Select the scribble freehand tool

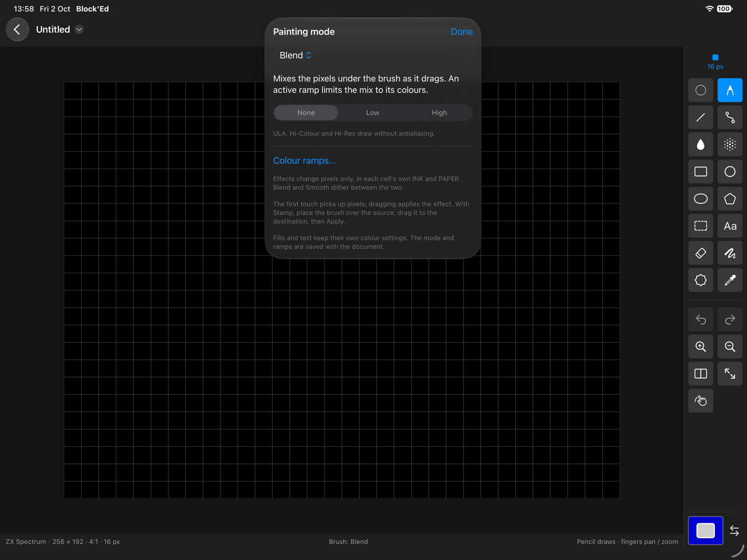click(x=730, y=253)
